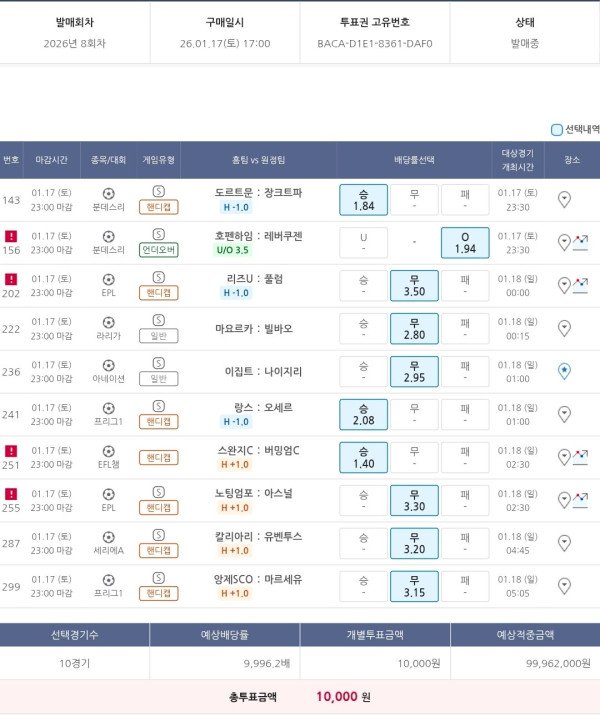
Task: Select 무 3.50 for 리즈U match
Action: 414,285
